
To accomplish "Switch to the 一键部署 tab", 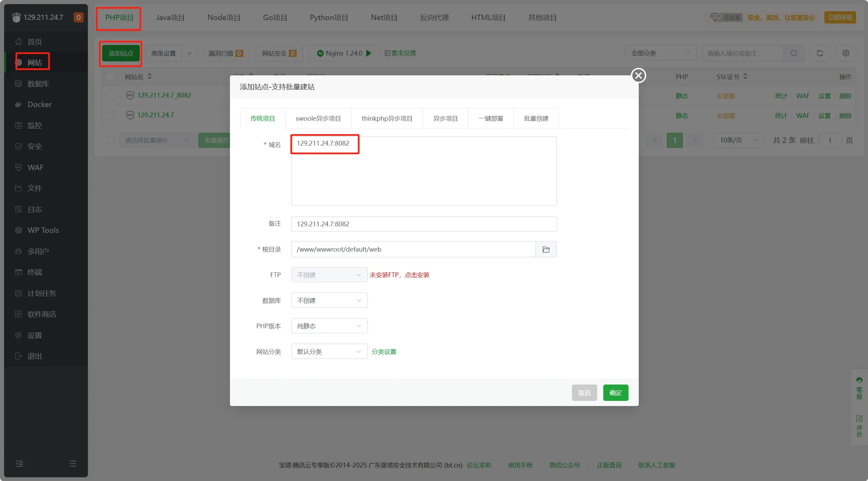I will click(x=491, y=119).
